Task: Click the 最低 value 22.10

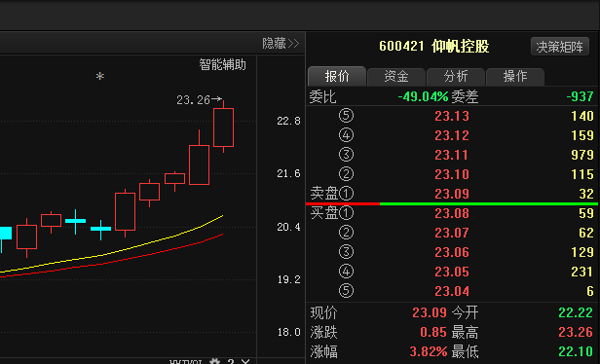Action: click(x=576, y=351)
